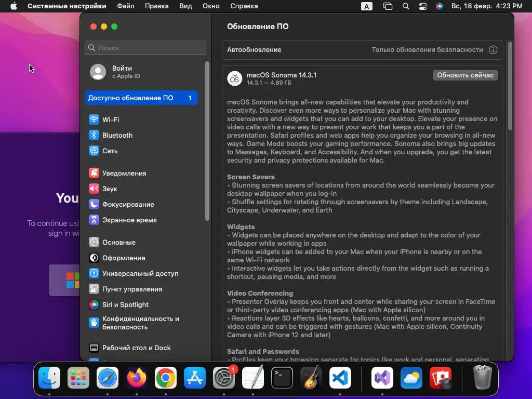
Task: Click the info icon next to Автообновление
Action: click(x=493, y=49)
